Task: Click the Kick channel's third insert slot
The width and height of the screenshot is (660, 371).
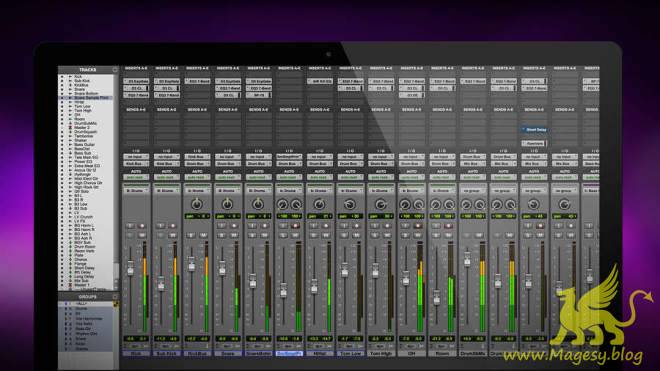Action: click(x=136, y=95)
